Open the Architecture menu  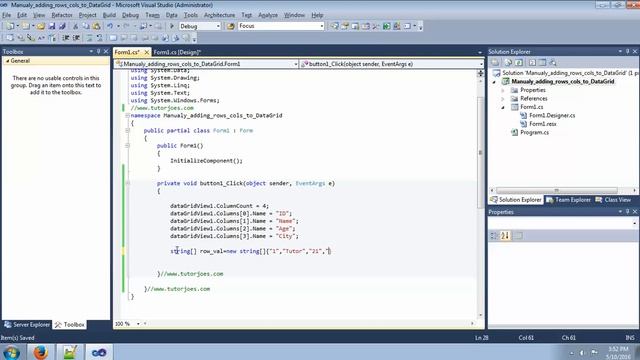coord(219,15)
